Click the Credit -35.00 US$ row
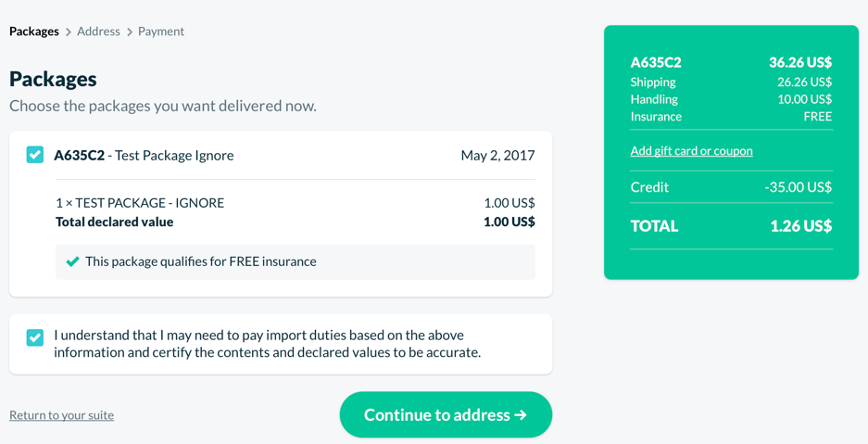Image resolution: width=868 pixels, height=444 pixels. [x=731, y=187]
